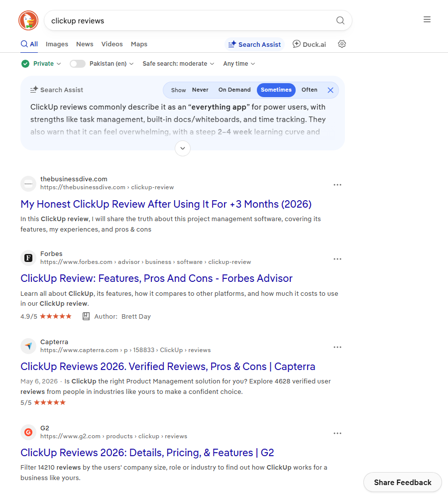Open the Private protection dropdown
This screenshot has height=498, width=448.
coord(47,64)
